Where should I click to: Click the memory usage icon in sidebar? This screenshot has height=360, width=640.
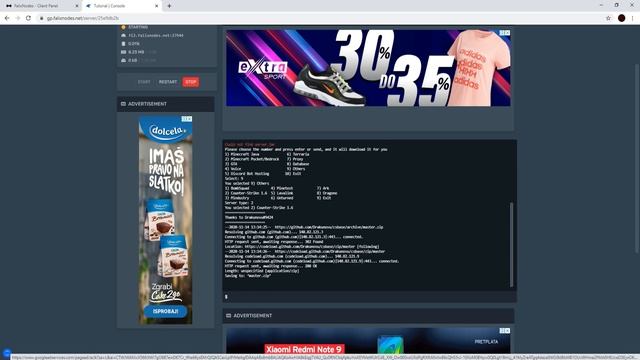coord(123,52)
